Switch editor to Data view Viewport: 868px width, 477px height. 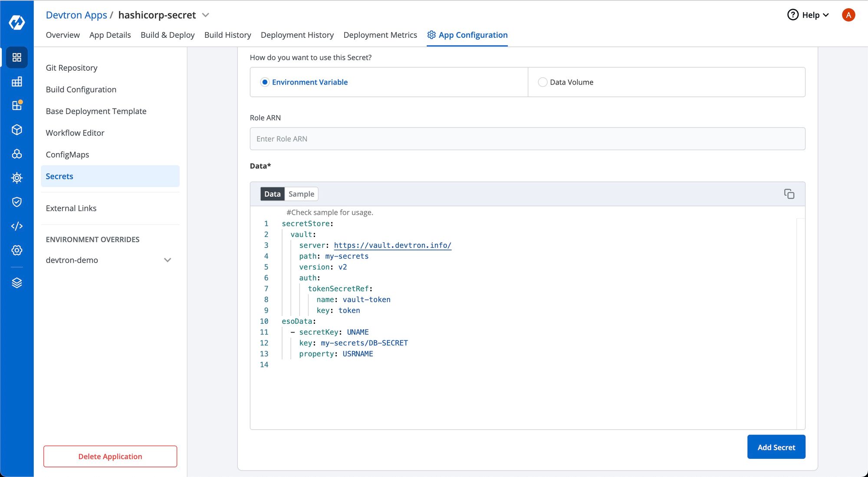(272, 194)
